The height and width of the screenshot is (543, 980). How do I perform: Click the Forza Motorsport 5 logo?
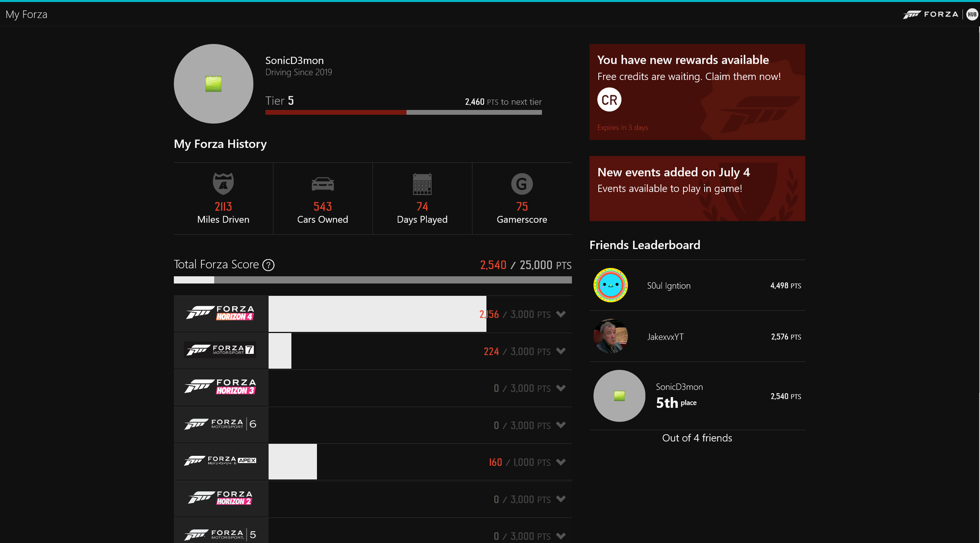pos(220,534)
